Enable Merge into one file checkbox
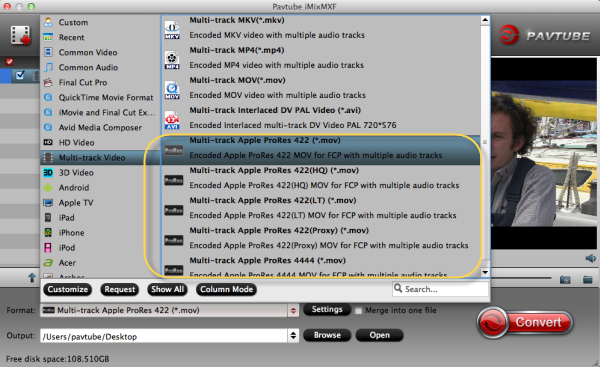600x367 pixels. (358, 311)
